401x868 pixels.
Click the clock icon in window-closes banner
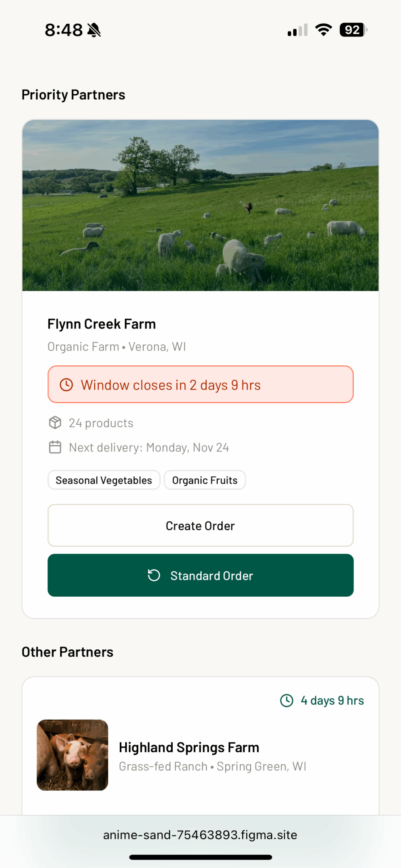pos(66,385)
